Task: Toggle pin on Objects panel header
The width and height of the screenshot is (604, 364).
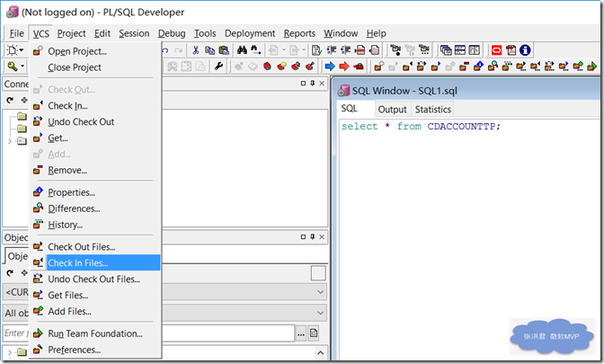Action: coord(313,236)
